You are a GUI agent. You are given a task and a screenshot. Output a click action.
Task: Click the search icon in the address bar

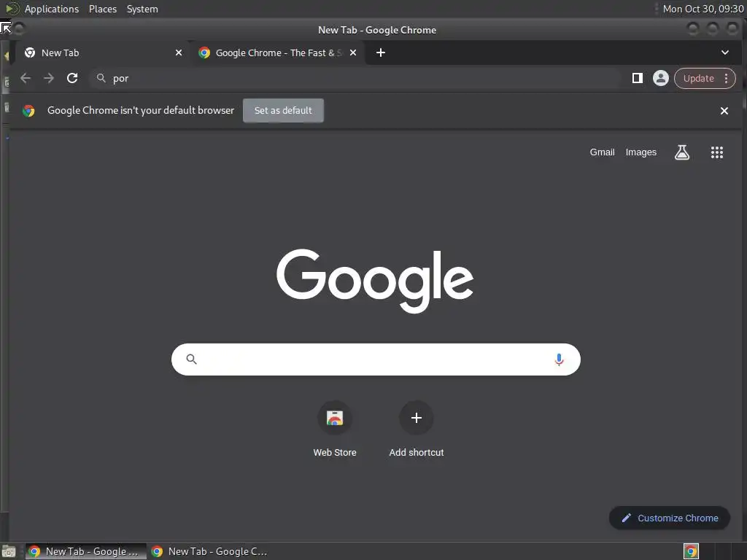pos(101,78)
